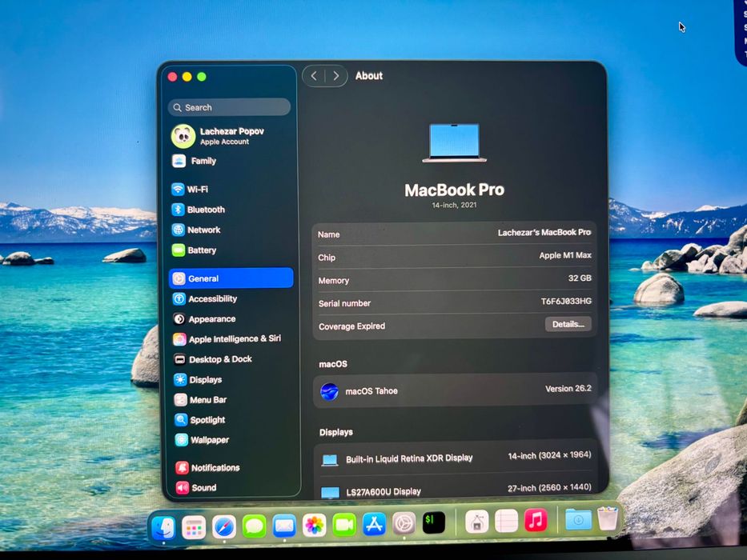Image resolution: width=747 pixels, height=560 pixels.
Task: Close the System Settings window
Action: pyautogui.click(x=172, y=77)
